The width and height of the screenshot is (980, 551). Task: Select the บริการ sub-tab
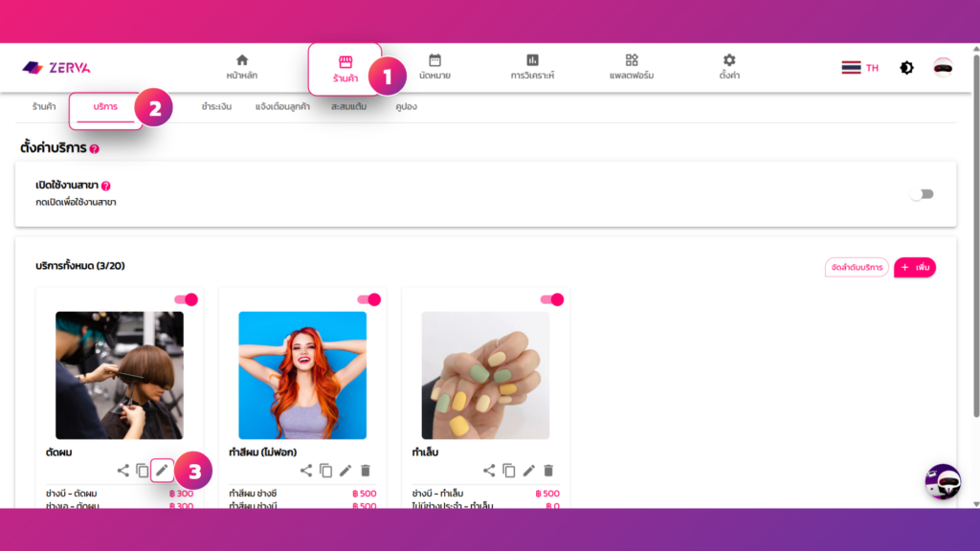[x=105, y=107]
